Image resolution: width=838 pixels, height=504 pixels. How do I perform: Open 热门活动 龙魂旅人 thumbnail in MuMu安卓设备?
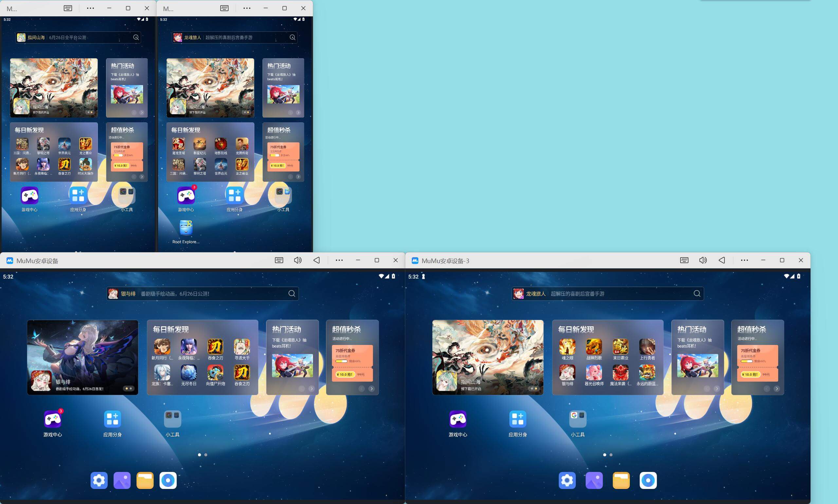292,366
